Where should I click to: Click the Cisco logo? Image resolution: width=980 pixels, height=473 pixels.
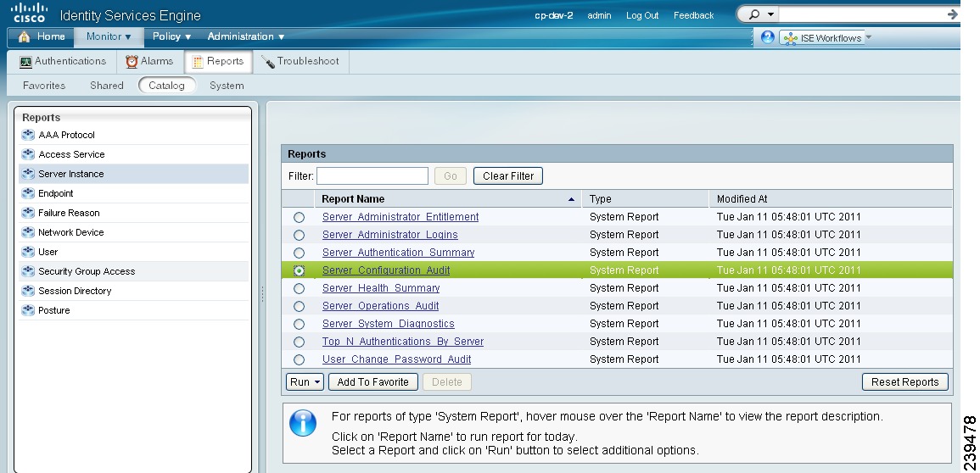pos(30,13)
